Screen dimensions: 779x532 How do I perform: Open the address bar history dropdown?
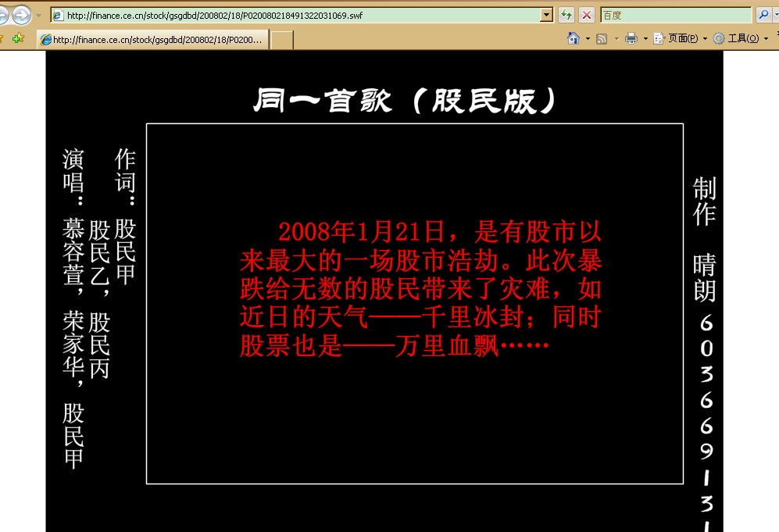547,14
